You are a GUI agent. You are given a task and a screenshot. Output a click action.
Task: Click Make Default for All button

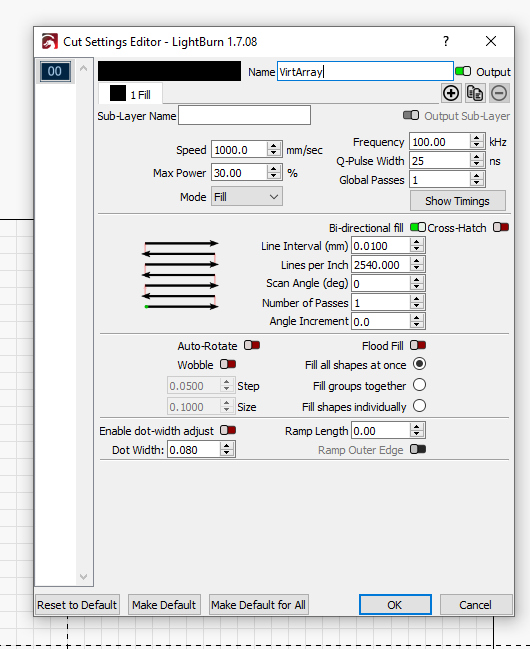259,605
